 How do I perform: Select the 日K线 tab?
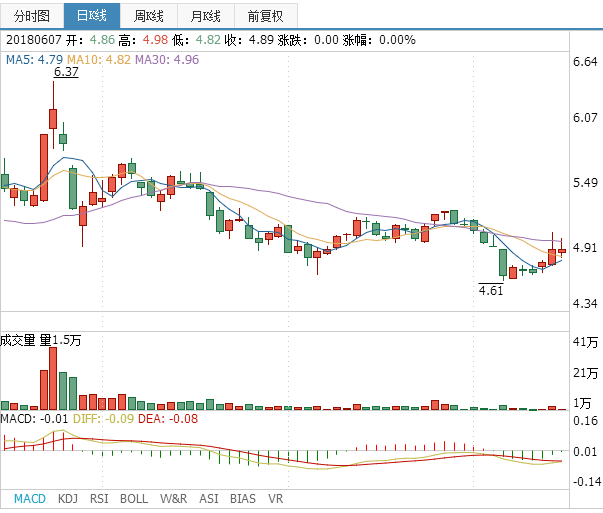[x=92, y=16]
